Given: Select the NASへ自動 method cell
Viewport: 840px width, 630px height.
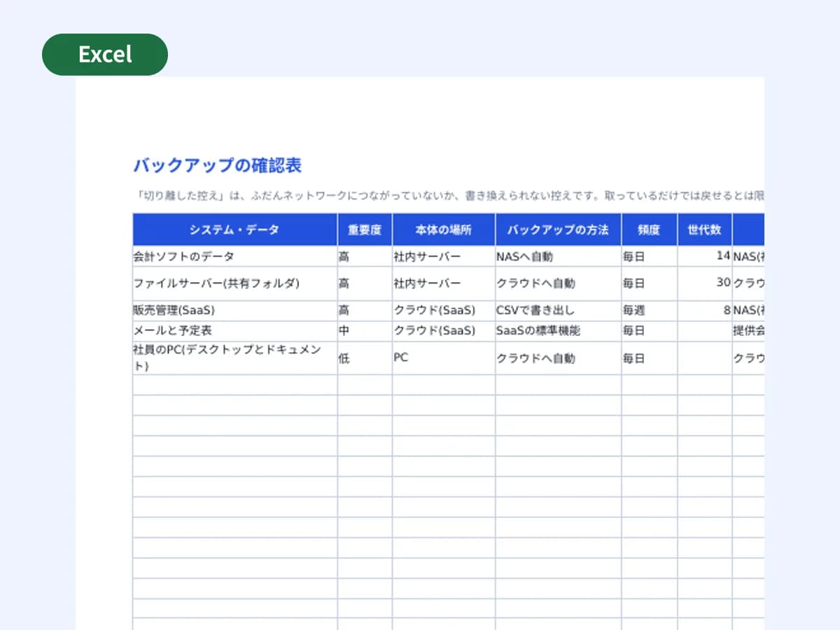Looking at the screenshot, I should point(558,256).
